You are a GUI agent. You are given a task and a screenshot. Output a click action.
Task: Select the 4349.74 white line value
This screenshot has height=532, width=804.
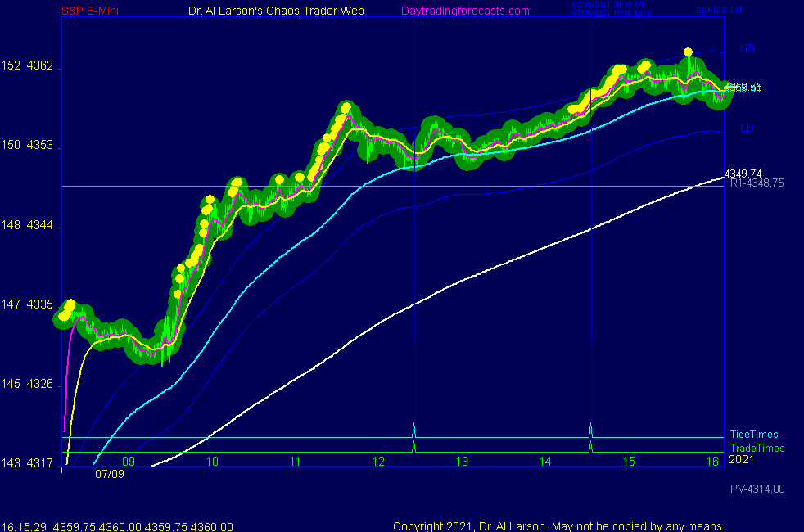point(743,174)
